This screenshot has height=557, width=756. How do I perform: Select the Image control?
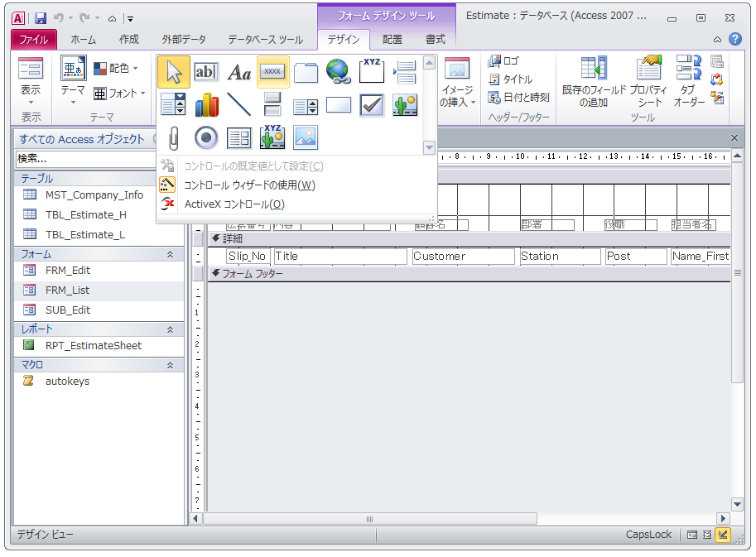pyautogui.click(x=306, y=138)
